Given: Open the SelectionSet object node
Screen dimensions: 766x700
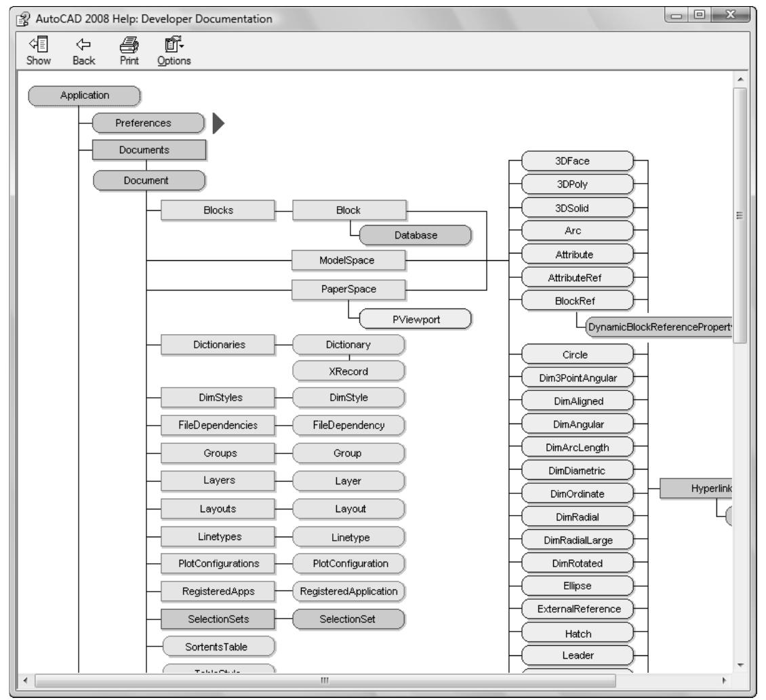Looking at the screenshot, I should click(x=348, y=619).
